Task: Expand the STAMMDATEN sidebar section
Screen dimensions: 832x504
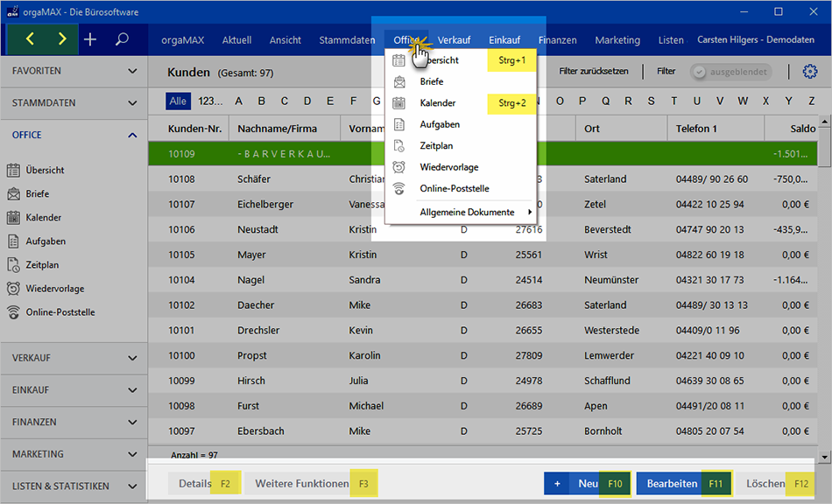Action: 74,103
